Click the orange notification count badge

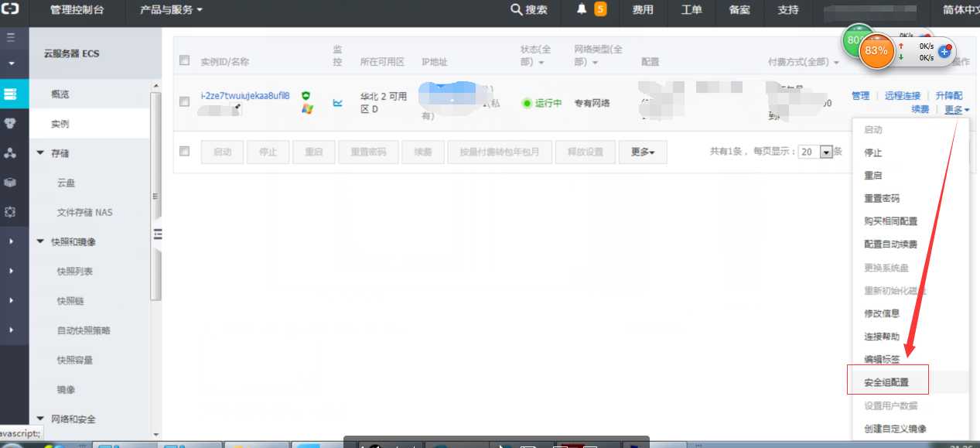click(600, 9)
